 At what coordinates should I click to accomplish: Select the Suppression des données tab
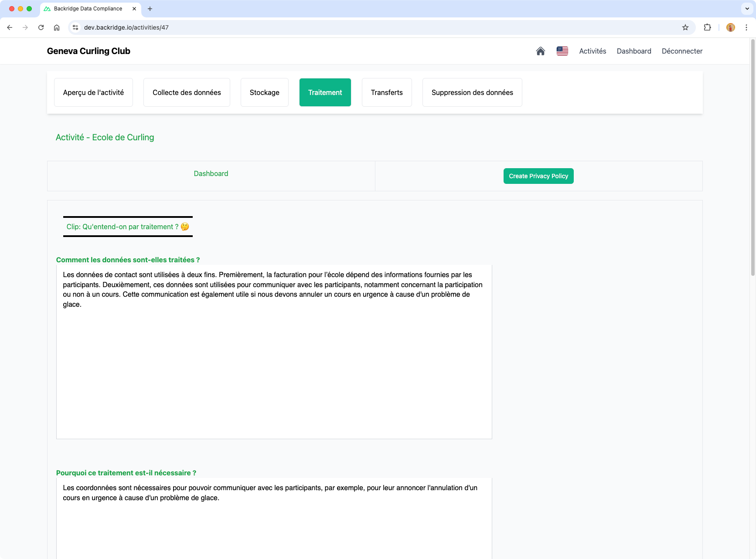(472, 92)
